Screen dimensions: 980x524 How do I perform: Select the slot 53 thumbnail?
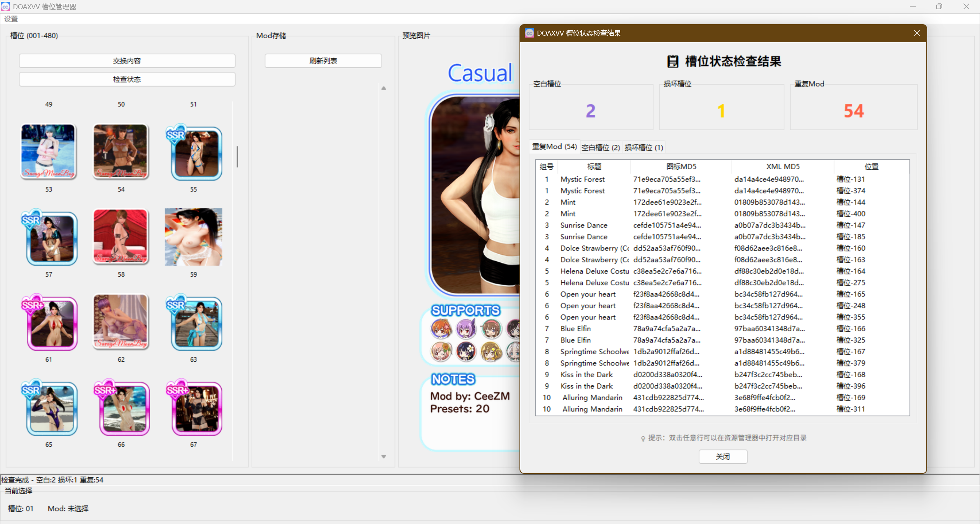pos(49,151)
